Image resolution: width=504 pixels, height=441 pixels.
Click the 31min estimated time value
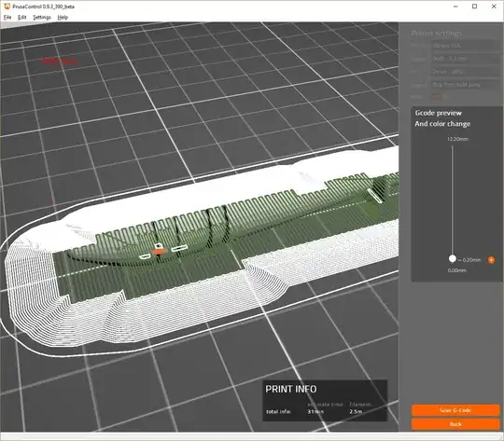click(315, 411)
